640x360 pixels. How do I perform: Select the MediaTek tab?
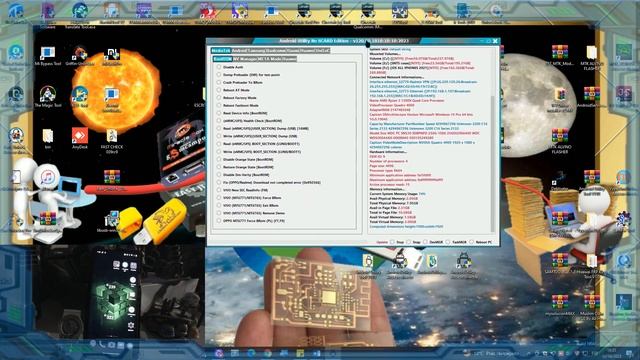point(221,51)
